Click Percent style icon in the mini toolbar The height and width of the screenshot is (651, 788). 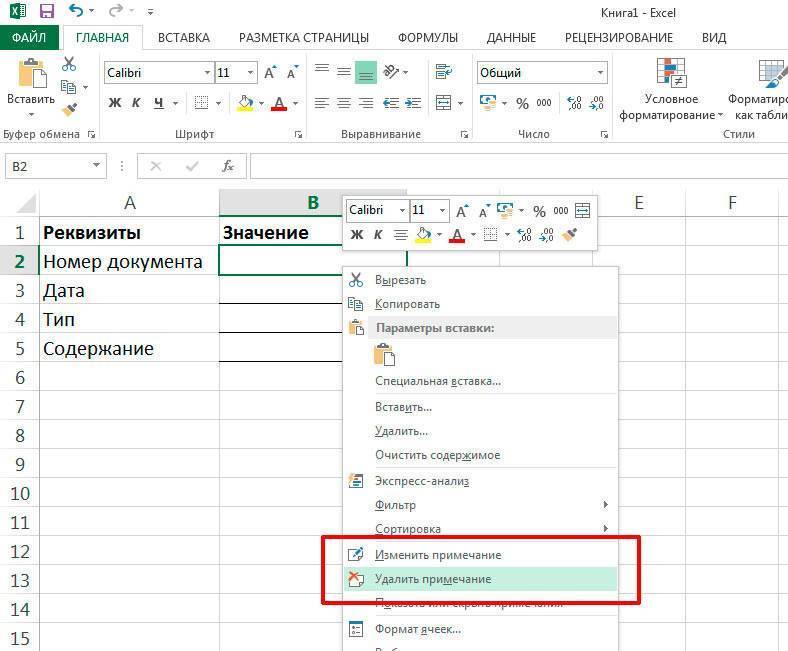[x=539, y=211]
